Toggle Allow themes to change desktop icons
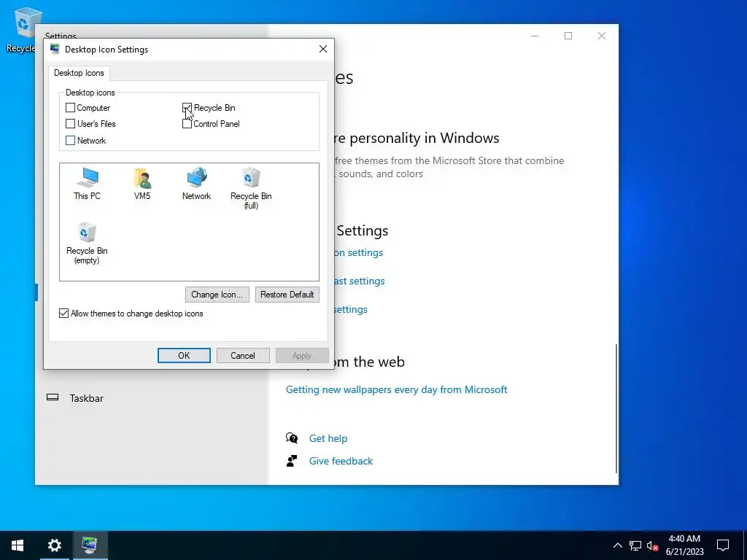Image resolution: width=747 pixels, height=560 pixels. (64, 314)
